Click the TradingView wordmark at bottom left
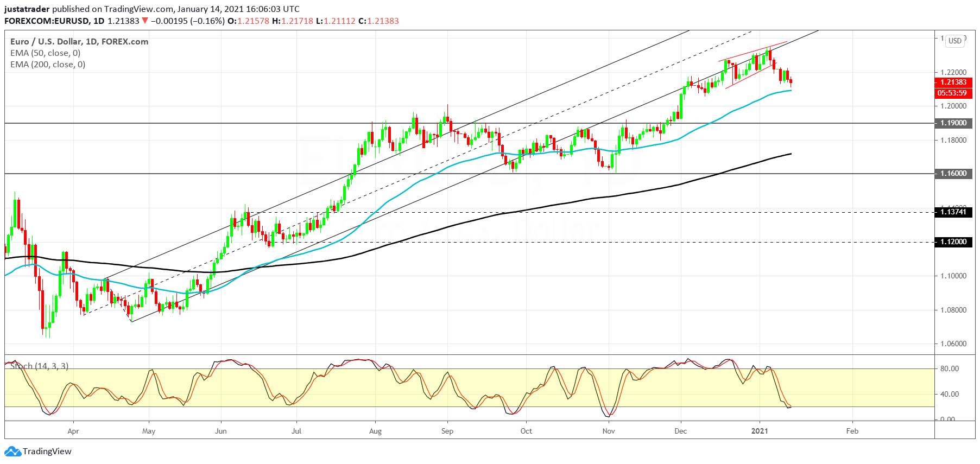 47,452
